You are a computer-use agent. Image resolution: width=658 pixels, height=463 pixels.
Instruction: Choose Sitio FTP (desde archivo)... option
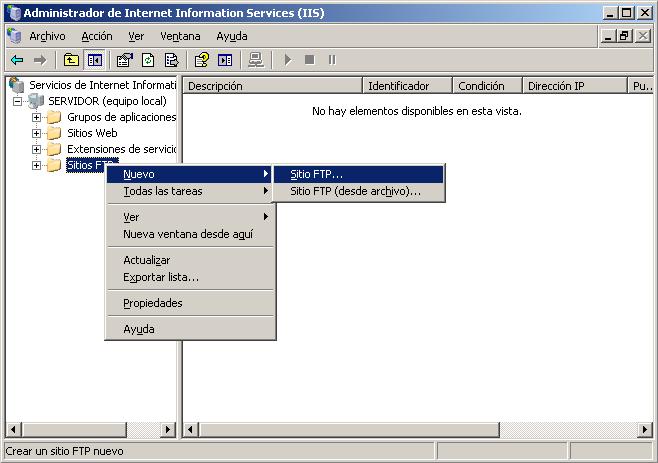(359, 191)
